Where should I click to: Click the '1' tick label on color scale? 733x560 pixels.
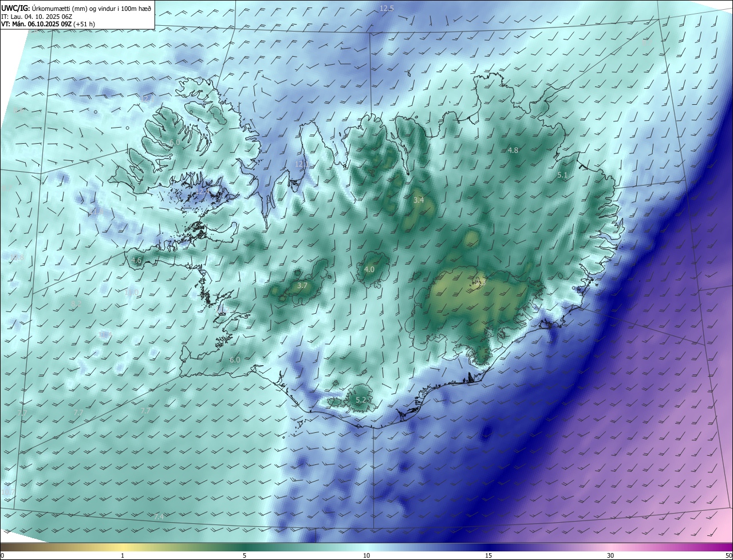click(123, 555)
